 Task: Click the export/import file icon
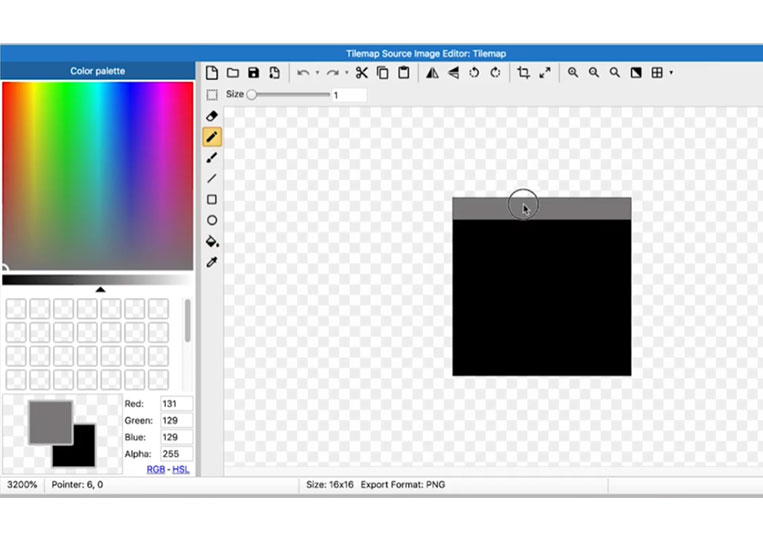(x=274, y=73)
